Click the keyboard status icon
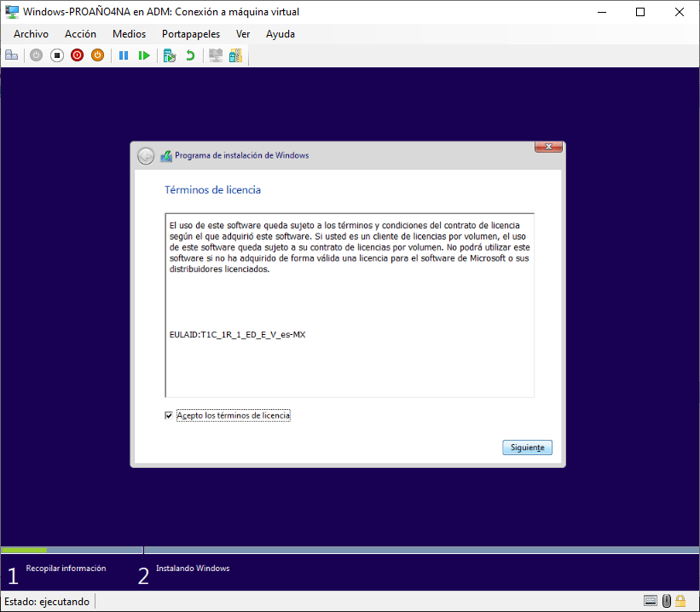This screenshot has height=612, width=700. (x=651, y=601)
